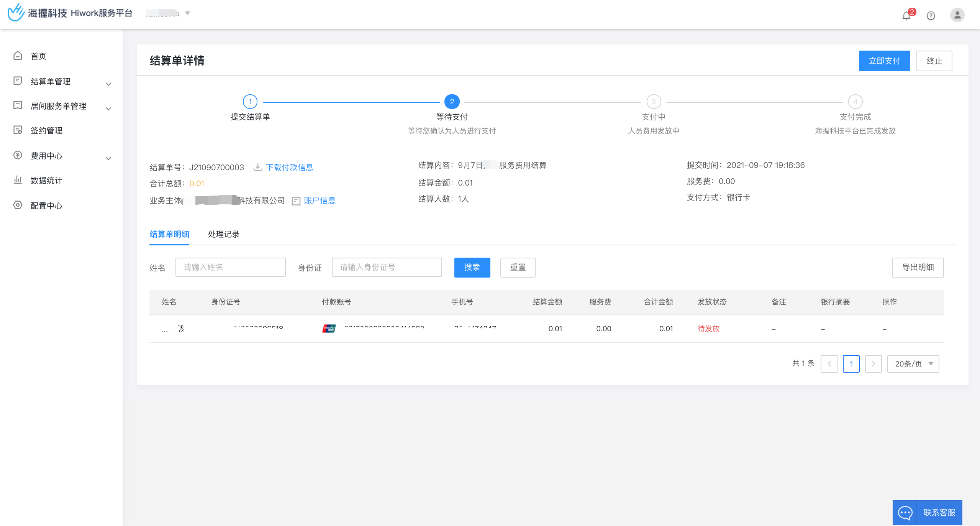This screenshot has height=526, width=980.
Task: Switch to the 处理记录 tab
Action: tap(224, 234)
